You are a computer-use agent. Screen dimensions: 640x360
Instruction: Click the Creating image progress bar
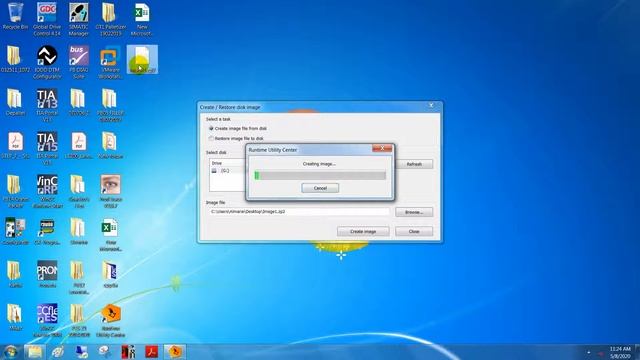[x=320, y=176]
